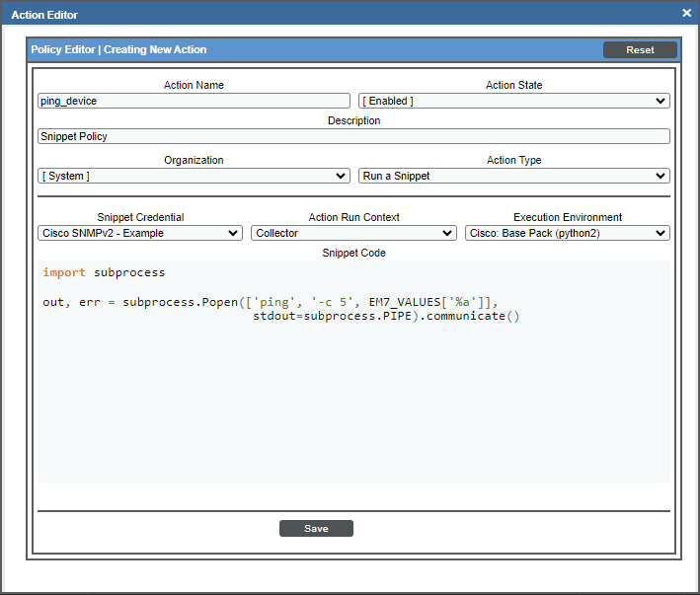The height and width of the screenshot is (595, 700).
Task: Click the Save button
Action: (x=316, y=528)
